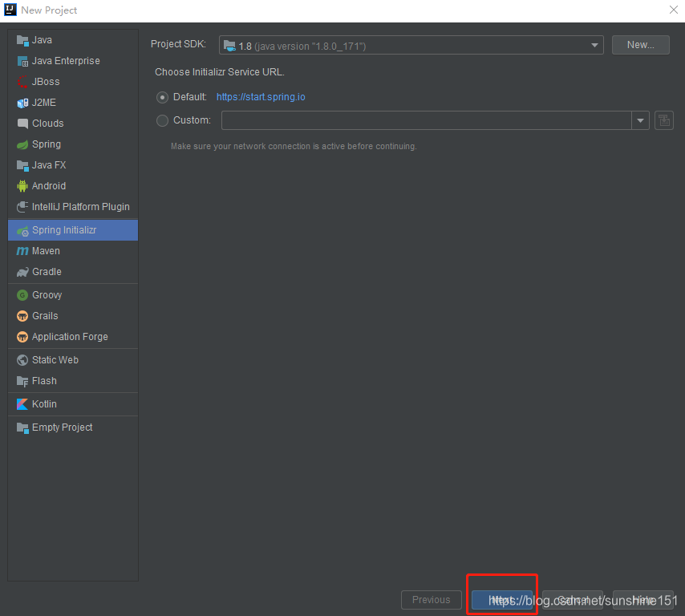Click the Static Web globe icon
Screen dimensions: 685x616
(22, 360)
